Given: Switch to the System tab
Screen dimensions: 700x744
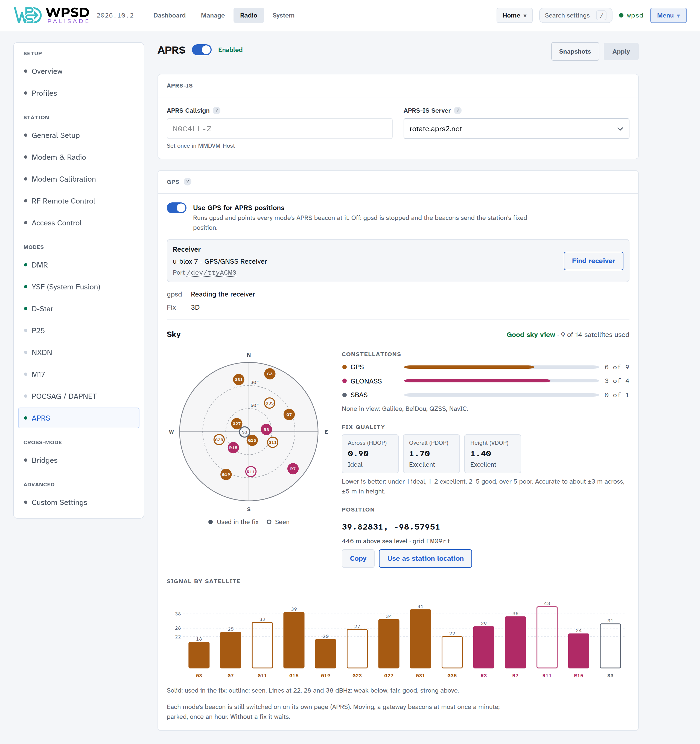Looking at the screenshot, I should [283, 15].
